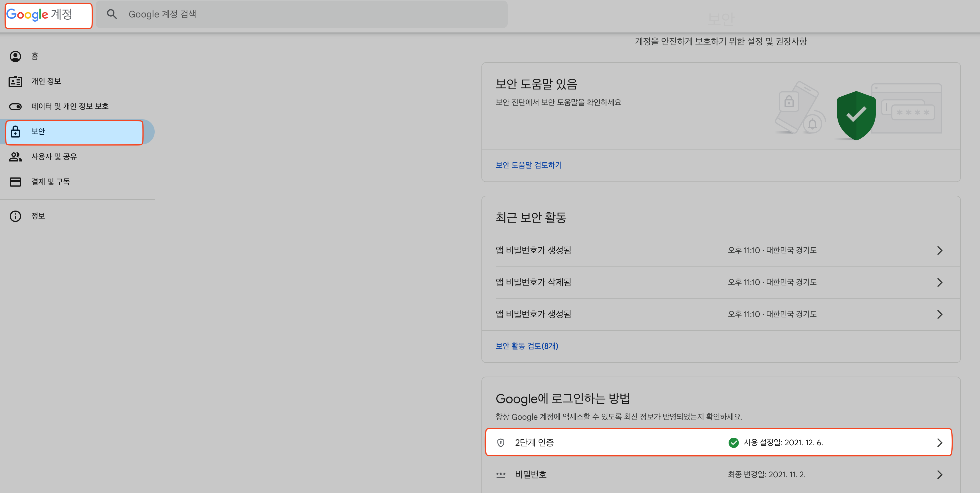Click the green security shield illustration
Viewport: 980px width, 493px height.
click(x=856, y=115)
